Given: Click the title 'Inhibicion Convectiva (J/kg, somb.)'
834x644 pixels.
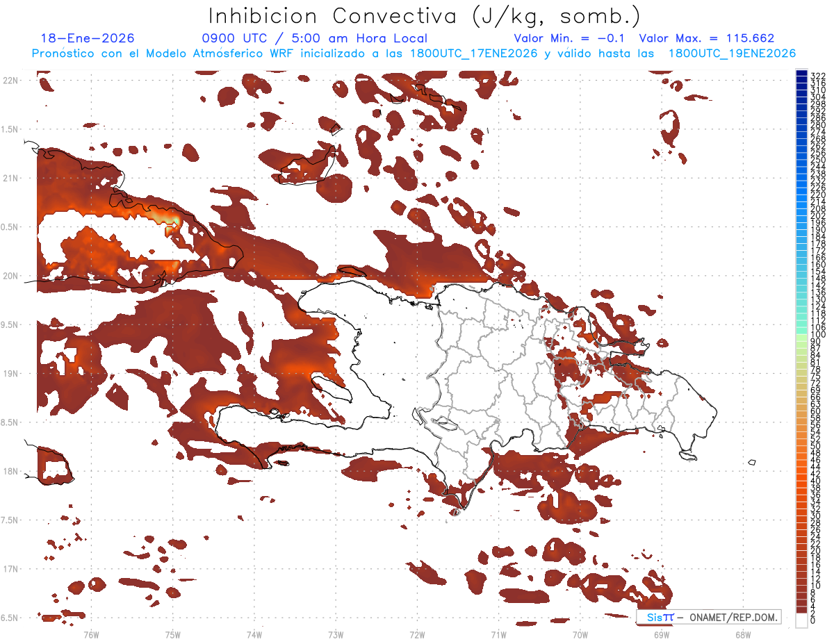Looking at the screenshot, I should coord(425,16).
